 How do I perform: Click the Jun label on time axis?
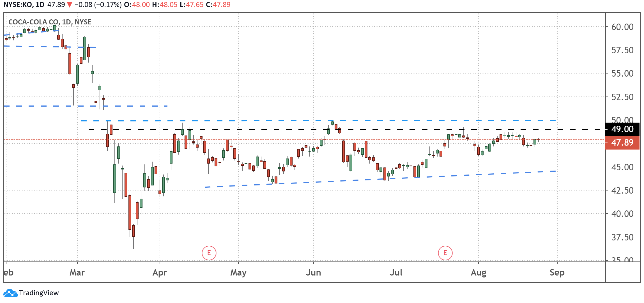(313, 272)
